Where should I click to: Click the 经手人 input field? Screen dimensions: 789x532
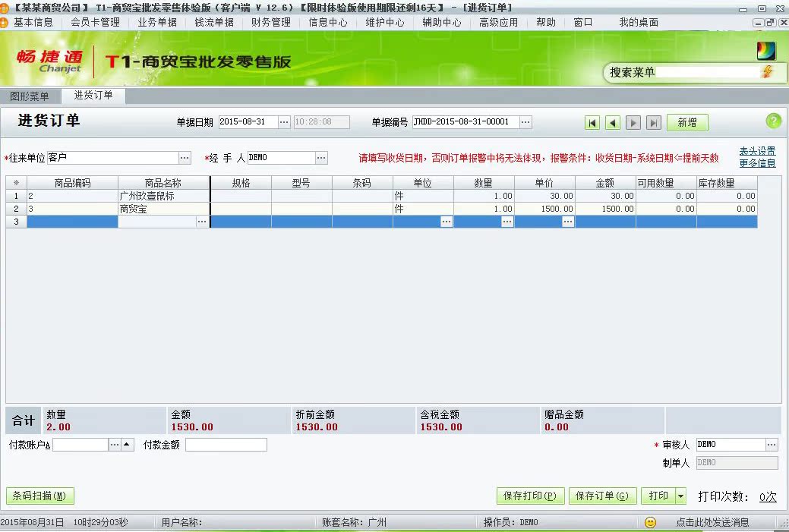(282, 157)
